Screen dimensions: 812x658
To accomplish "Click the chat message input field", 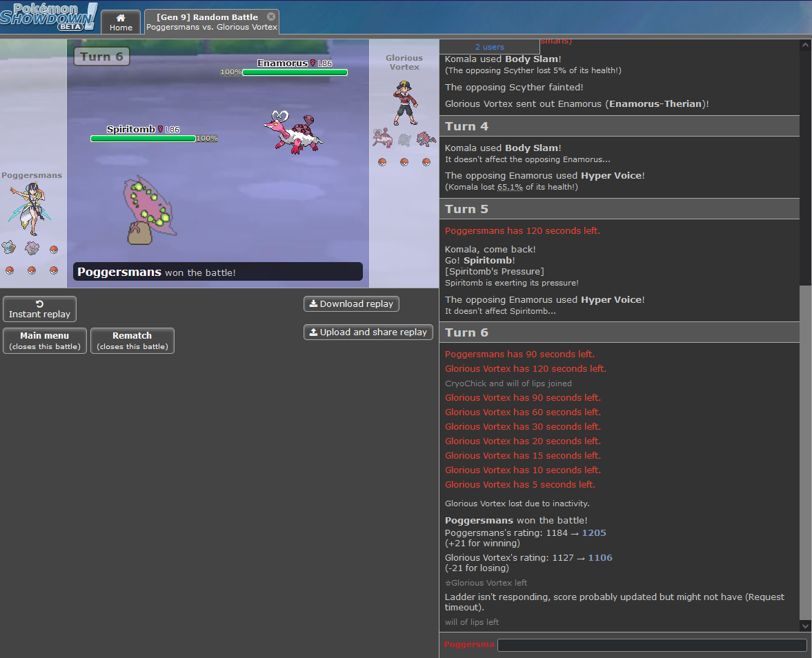I will point(652,644).
